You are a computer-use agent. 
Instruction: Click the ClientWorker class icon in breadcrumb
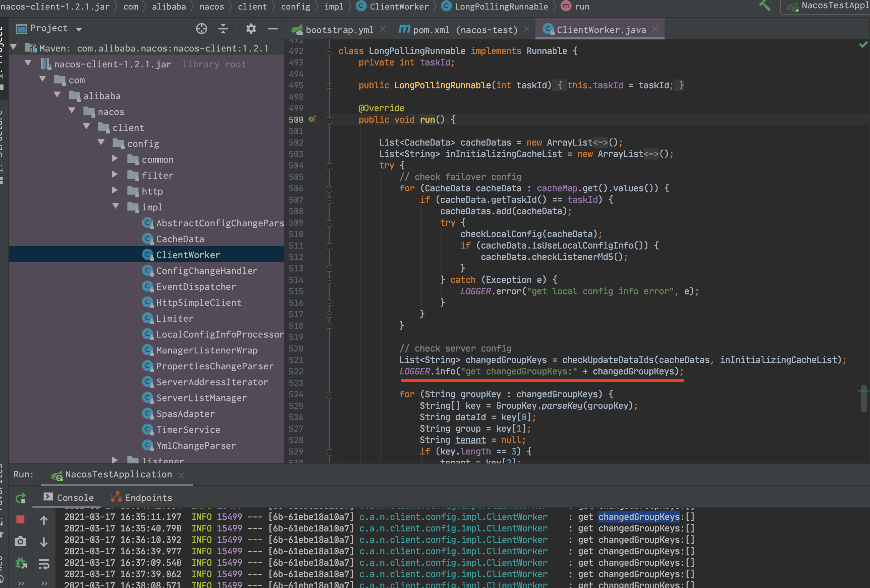[361, 6]
